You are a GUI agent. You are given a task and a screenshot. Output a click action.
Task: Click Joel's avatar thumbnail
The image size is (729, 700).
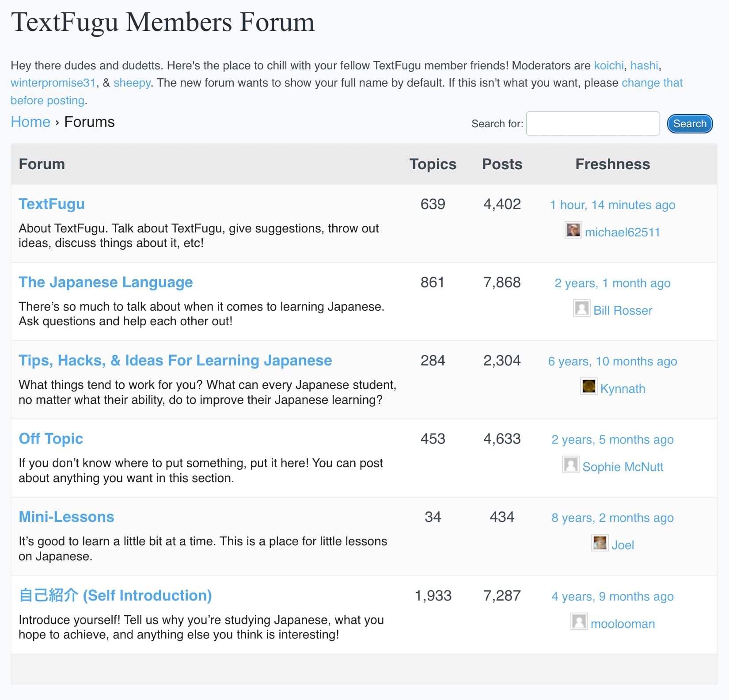600,543
